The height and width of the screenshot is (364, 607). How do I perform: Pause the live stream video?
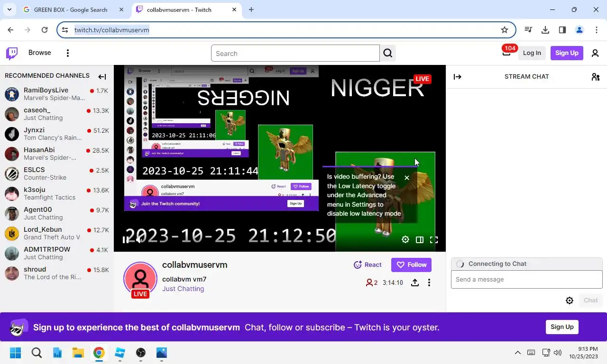click(x=125, y=240)
